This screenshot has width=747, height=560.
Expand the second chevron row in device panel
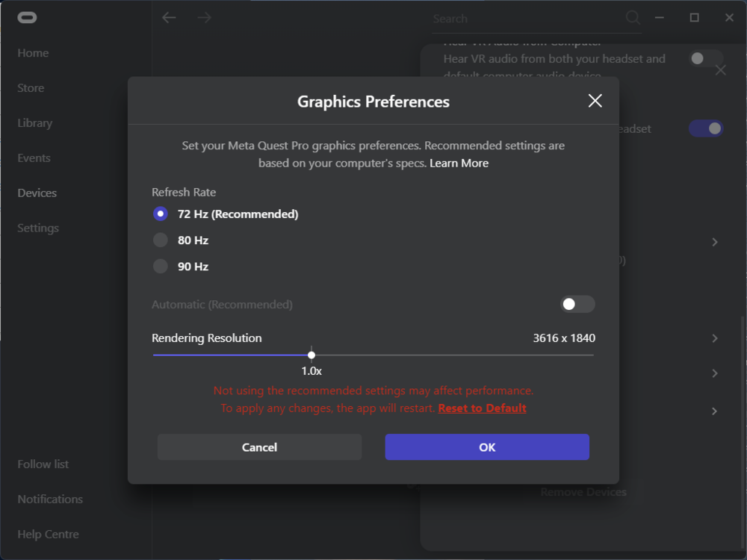pos(715,338)
